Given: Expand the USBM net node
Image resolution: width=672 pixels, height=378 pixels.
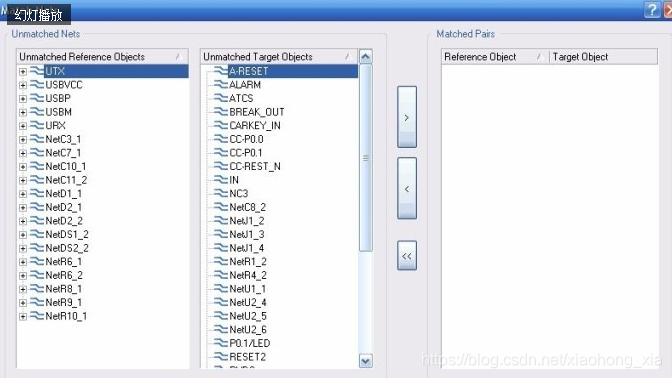Looking at the screenshot, I should coord(23,113).
